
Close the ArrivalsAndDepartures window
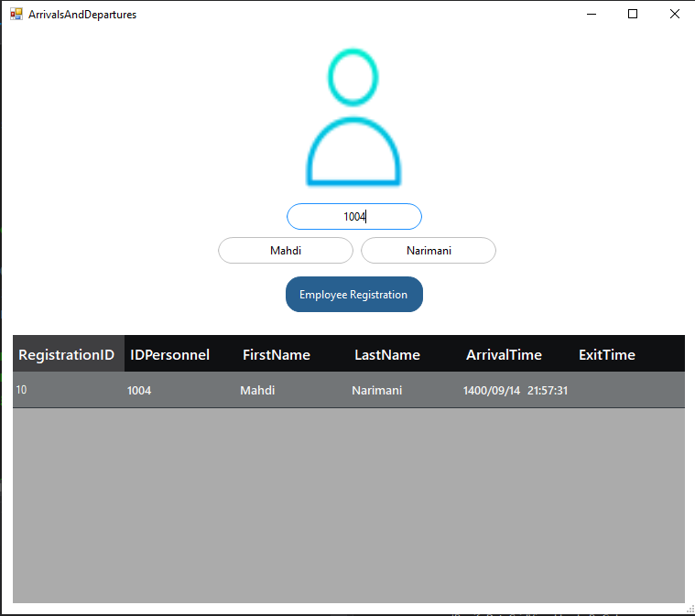(674, 14)
